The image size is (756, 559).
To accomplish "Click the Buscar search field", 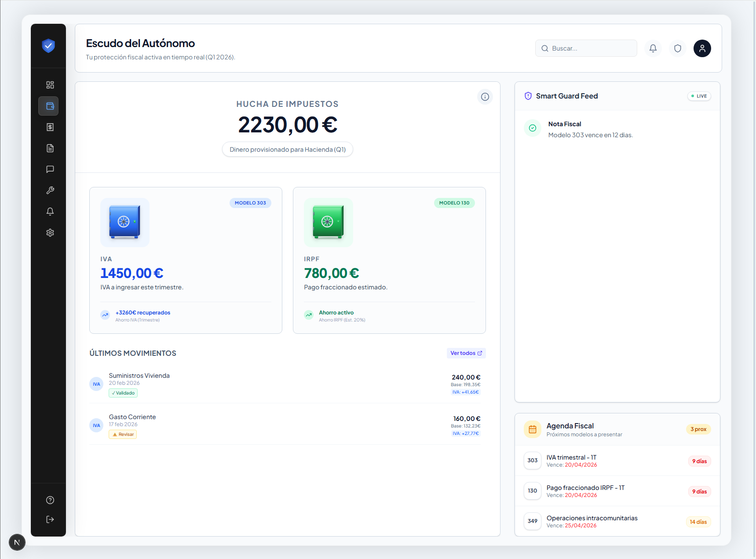I will [586, 48].
